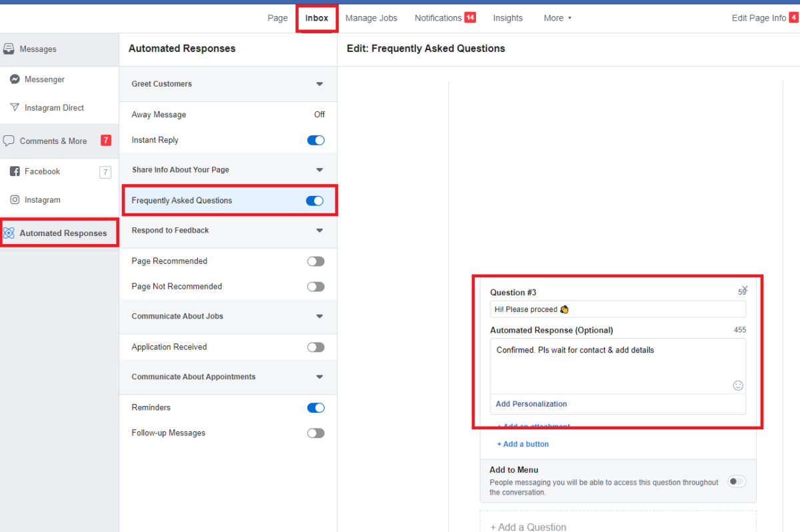This screenshot has width=800, height=532.
Task: Open the emoji picker in the response box
Action: (738, 385)
